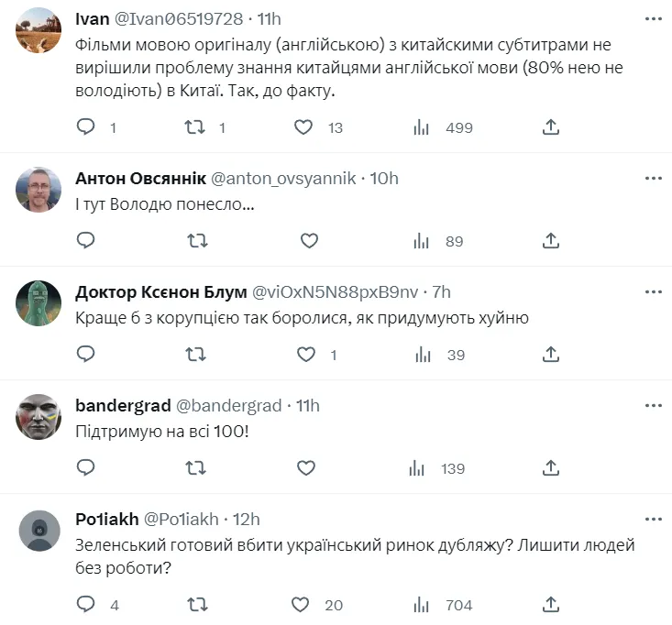672x625 pixels.
Task: Reply to Ivan's tweet
Action: coord(86,127)
